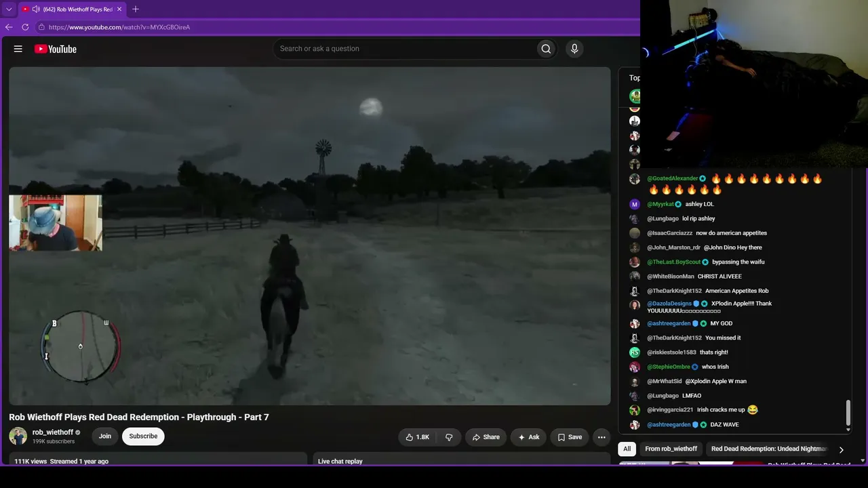The image size is (868, 488).
Task: Click the "bypassing the waifu" message
Action: point(738,262)
